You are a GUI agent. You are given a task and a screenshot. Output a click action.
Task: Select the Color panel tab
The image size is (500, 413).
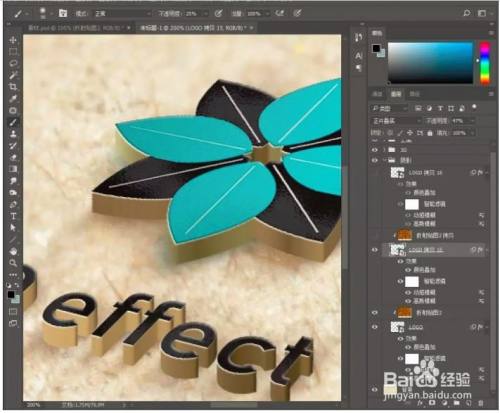click(x=377, y=33)
